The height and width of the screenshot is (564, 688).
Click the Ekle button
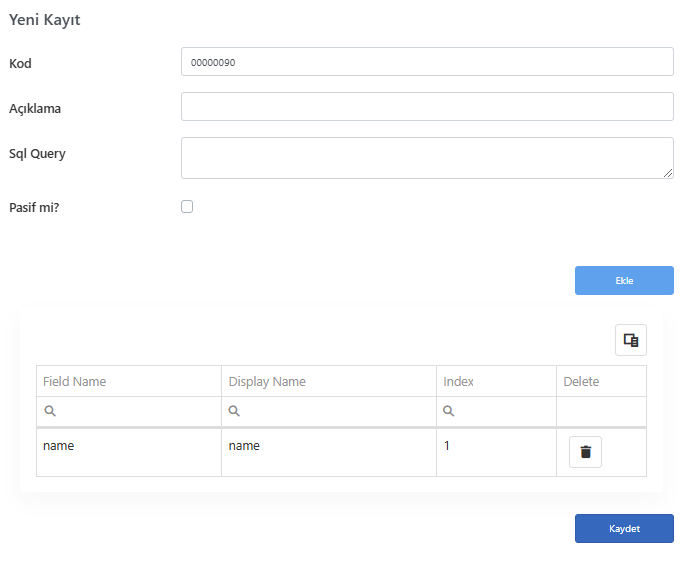624,280
